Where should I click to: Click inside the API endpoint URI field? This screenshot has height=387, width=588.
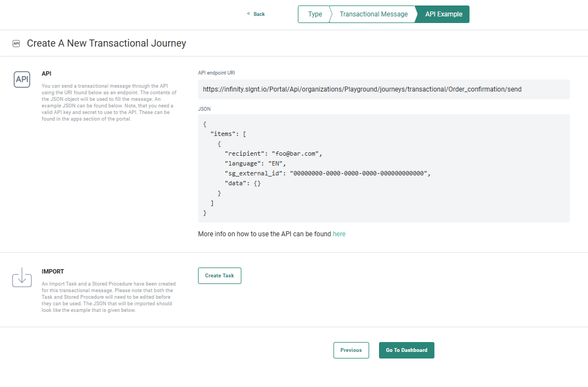383,89
